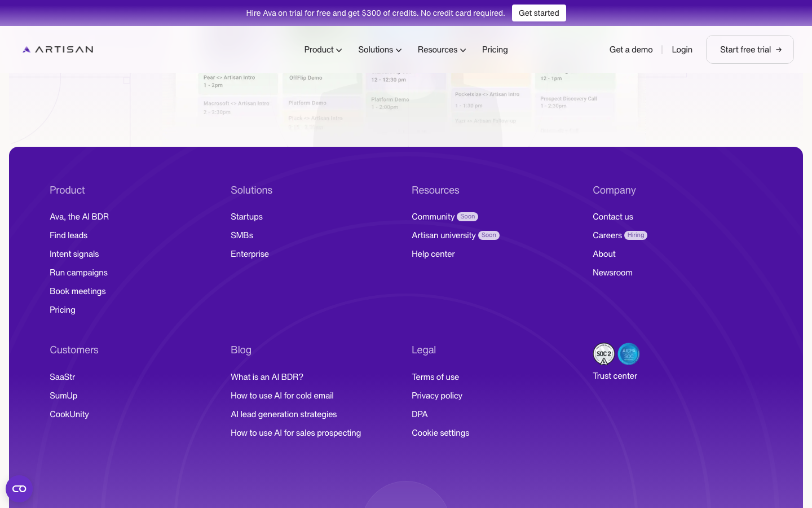Click the Soon badge beside Artisan university

pyautogui.click(x=489, y=235)
